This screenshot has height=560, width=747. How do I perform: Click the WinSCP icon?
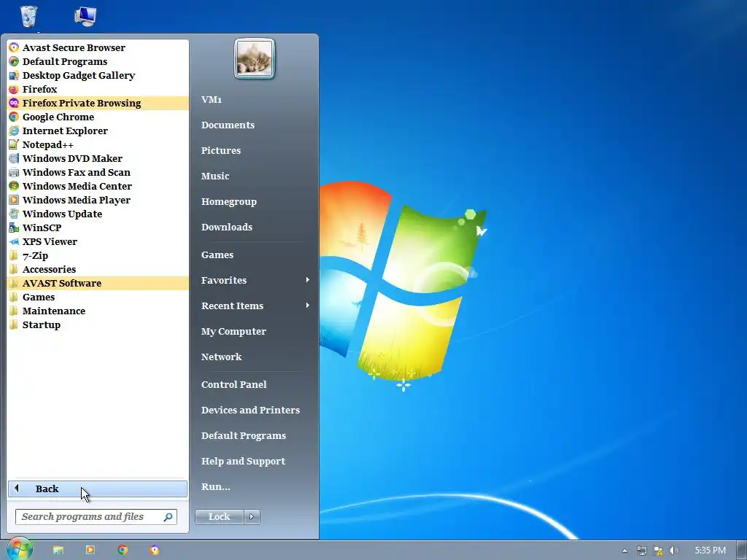pyautogui.click(x=14, y=227)
